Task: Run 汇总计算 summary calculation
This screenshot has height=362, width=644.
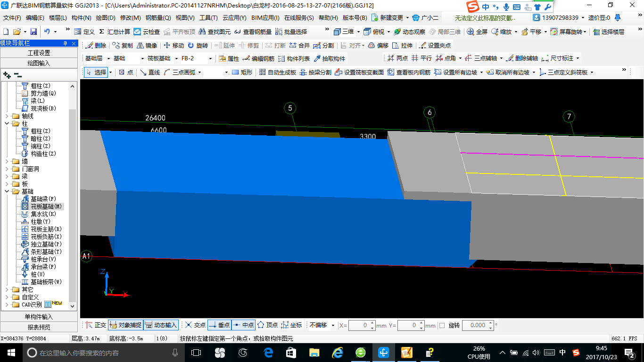Action: [114, 32]
